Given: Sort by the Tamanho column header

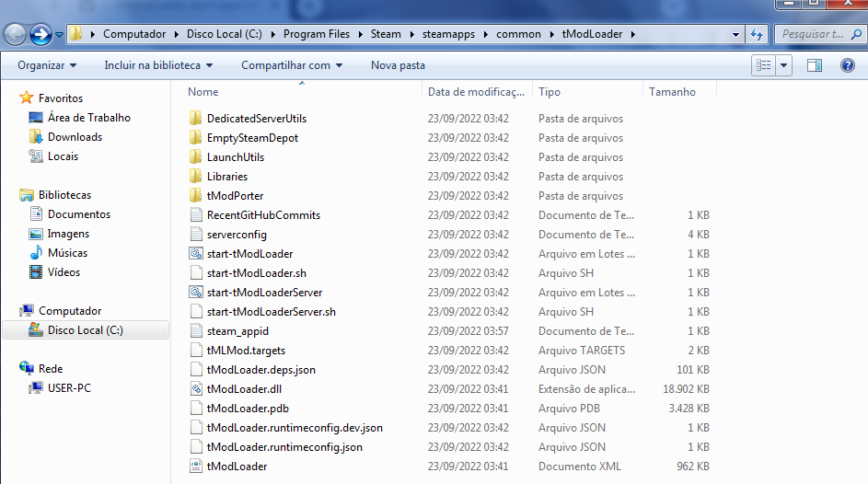Looking at the screenshot, I should [679, 92].
